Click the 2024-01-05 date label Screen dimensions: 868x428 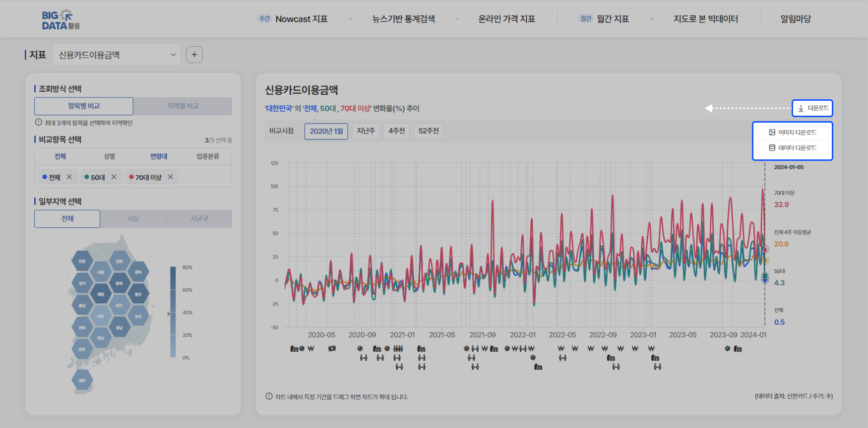point(789,167)
